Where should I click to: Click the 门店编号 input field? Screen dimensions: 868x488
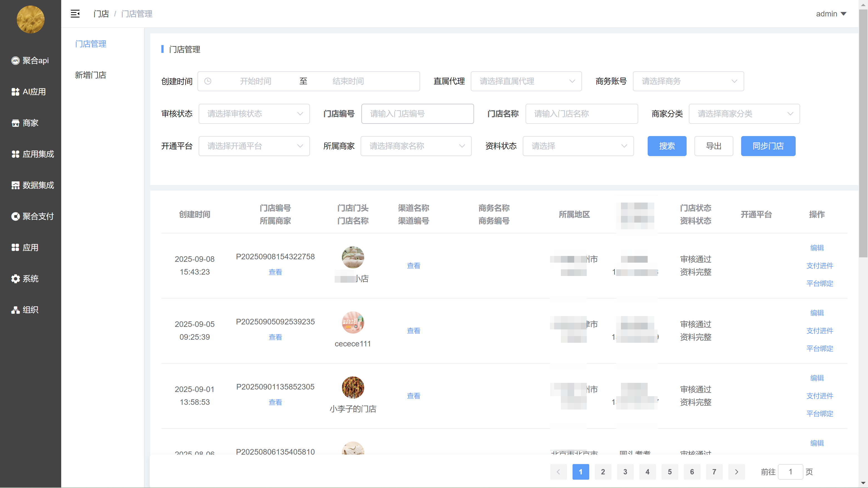pyautogui.click(x=417, y=114)
